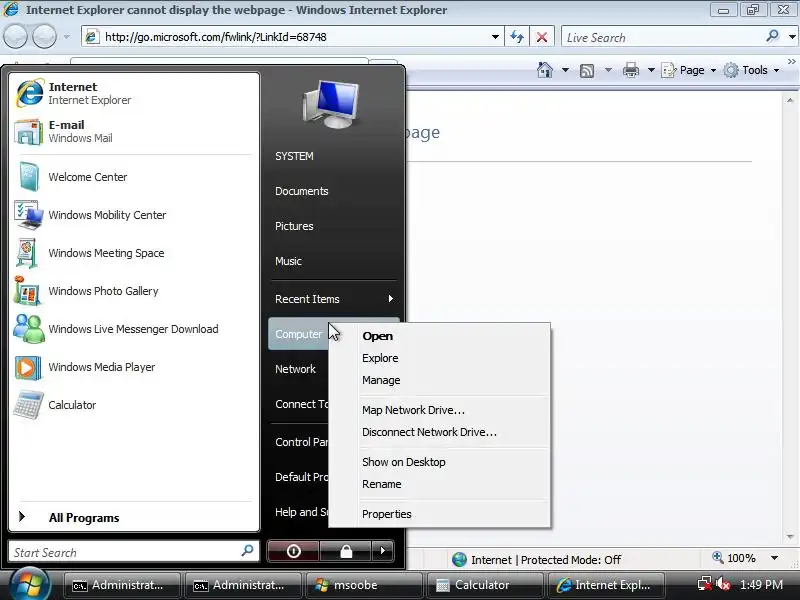
Task: Expand Recent Items submenu
Action: pyautogui.click(x=334, y=299)
